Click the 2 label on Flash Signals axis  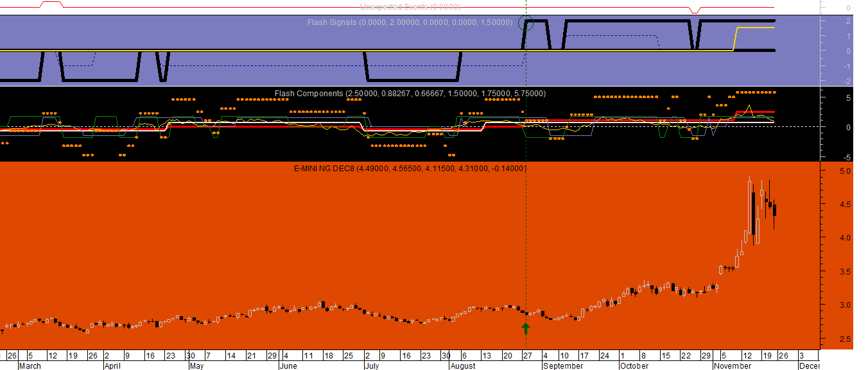(848, 21)
